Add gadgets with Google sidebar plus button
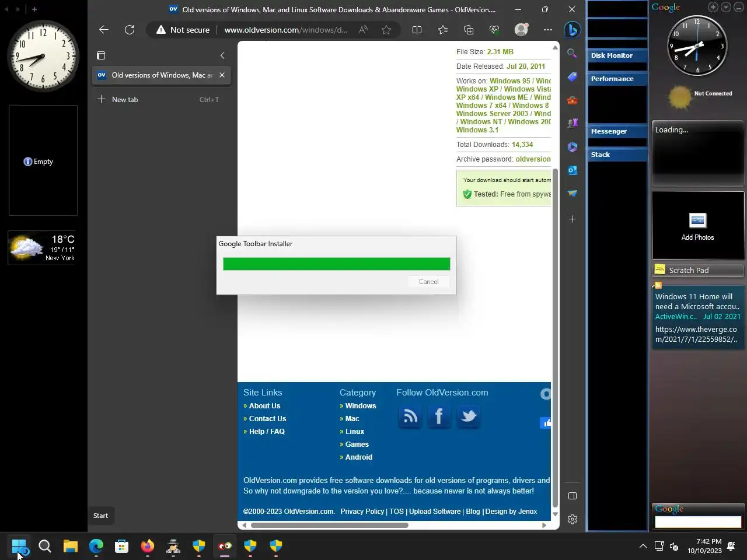This screenshot has width=747, height=560. click(713, 7)
